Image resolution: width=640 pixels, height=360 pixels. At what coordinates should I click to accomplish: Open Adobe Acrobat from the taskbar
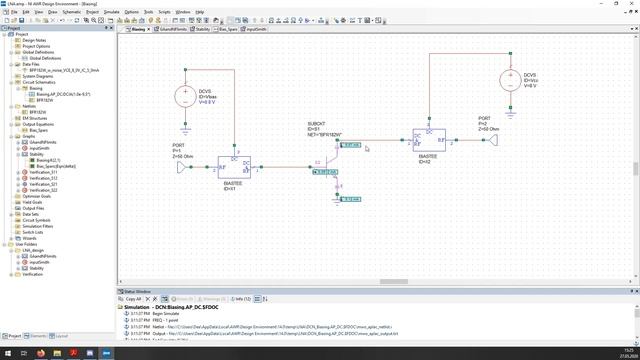[x=73, y=353]
